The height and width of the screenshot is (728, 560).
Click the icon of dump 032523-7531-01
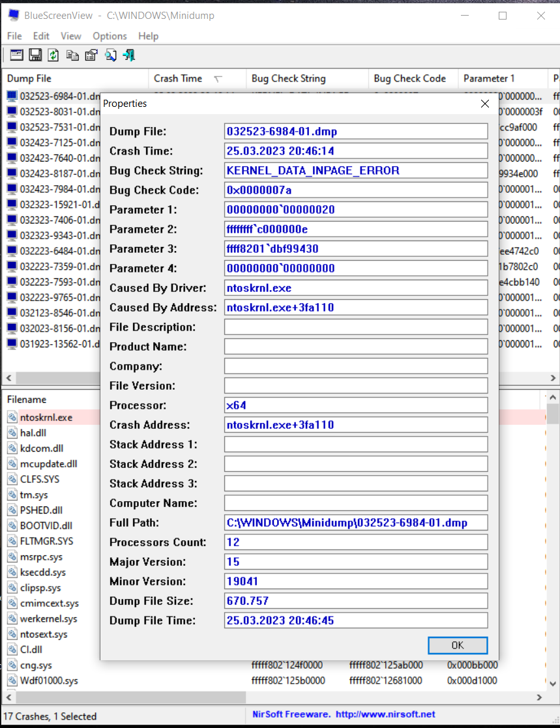point(12,126)
